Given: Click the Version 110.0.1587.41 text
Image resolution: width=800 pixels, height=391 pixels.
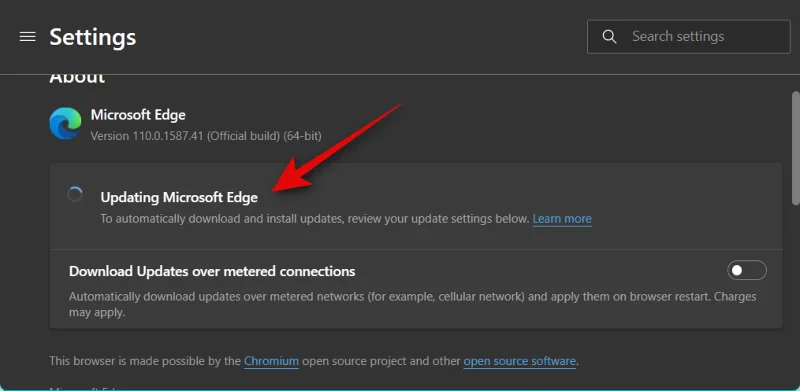Looking at the screenshot, I should click(x=206, y=136).
